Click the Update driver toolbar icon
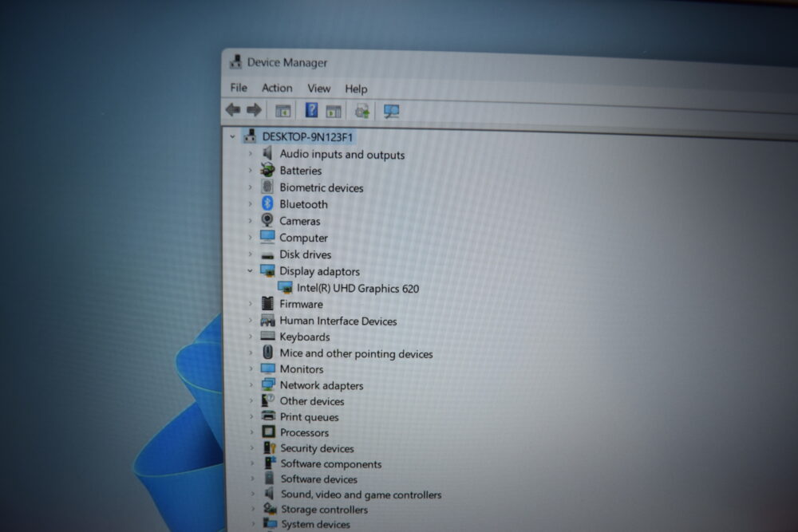The width and height of the screenshot is (798, 532). coord(362,111)
